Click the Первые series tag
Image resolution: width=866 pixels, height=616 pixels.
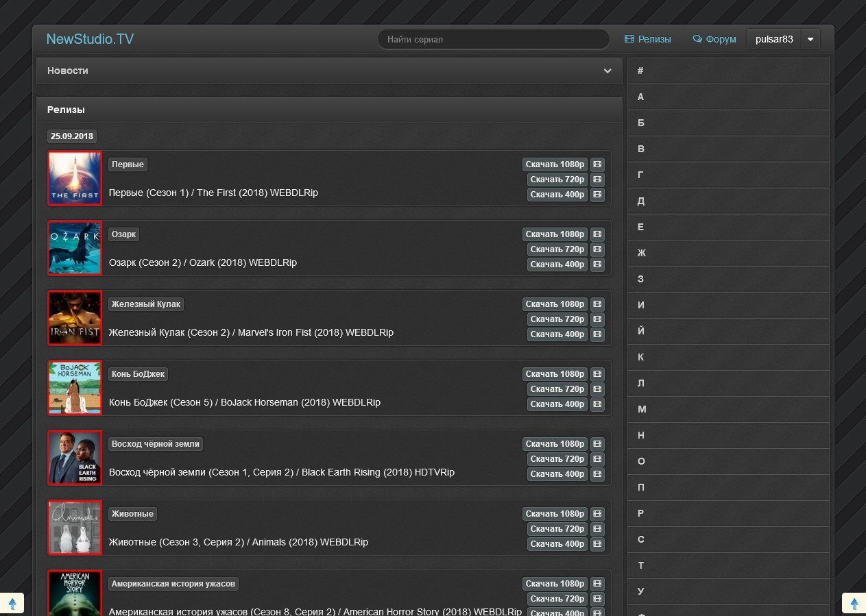pyautogui.click(x=128, y=164)
